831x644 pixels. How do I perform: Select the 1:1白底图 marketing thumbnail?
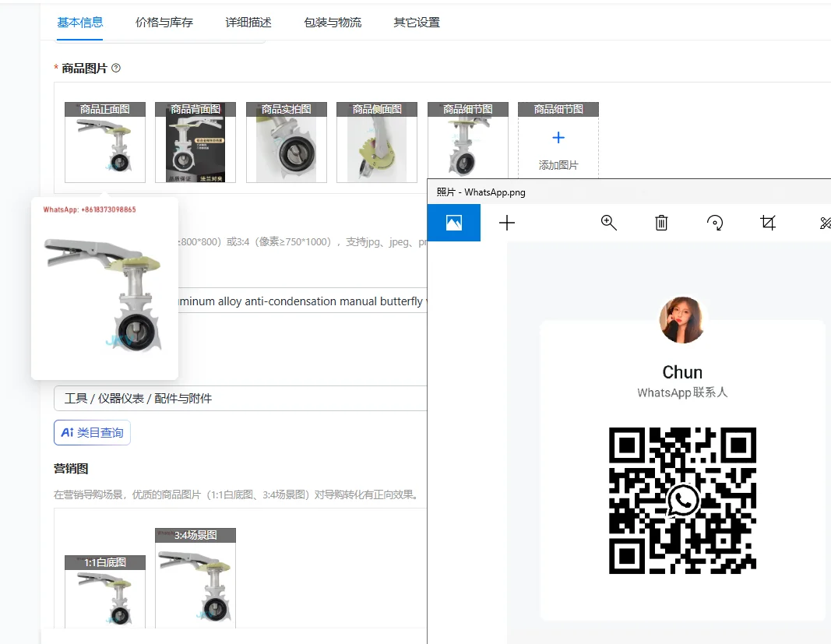105,592
